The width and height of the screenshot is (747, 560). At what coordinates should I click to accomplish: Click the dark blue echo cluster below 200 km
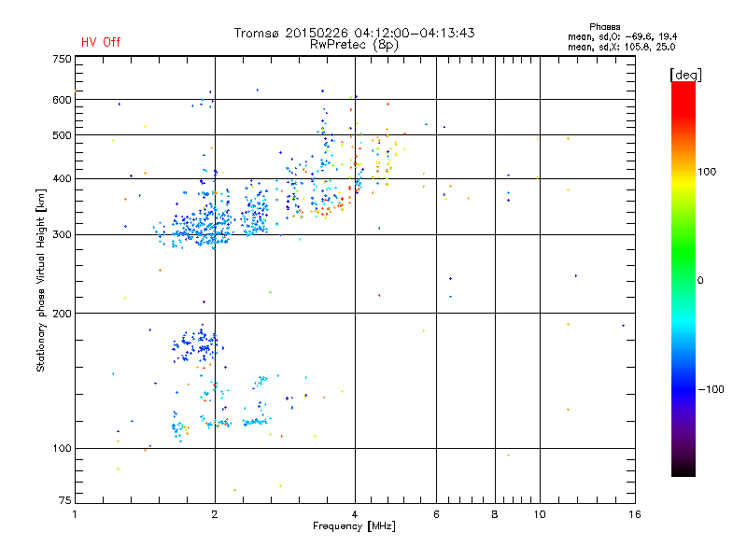[196, 343]
